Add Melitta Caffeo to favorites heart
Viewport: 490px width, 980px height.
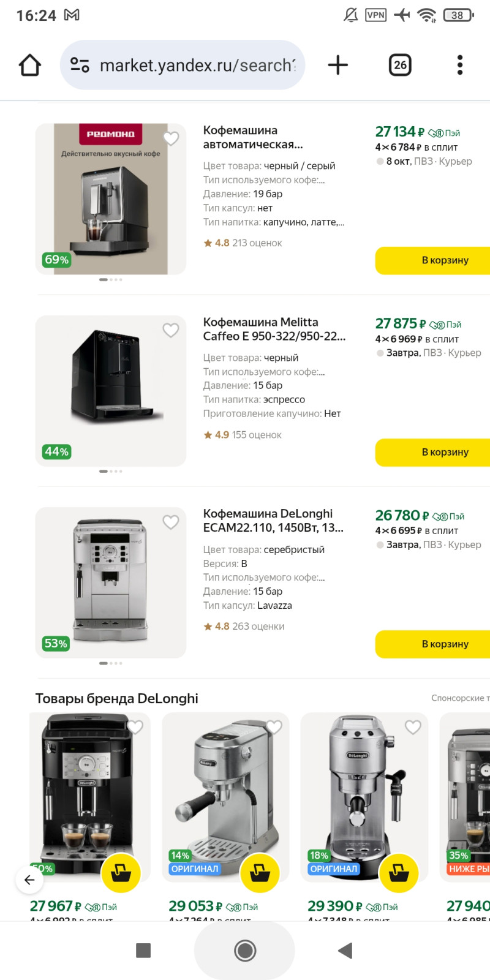click(x=171, y=331)
